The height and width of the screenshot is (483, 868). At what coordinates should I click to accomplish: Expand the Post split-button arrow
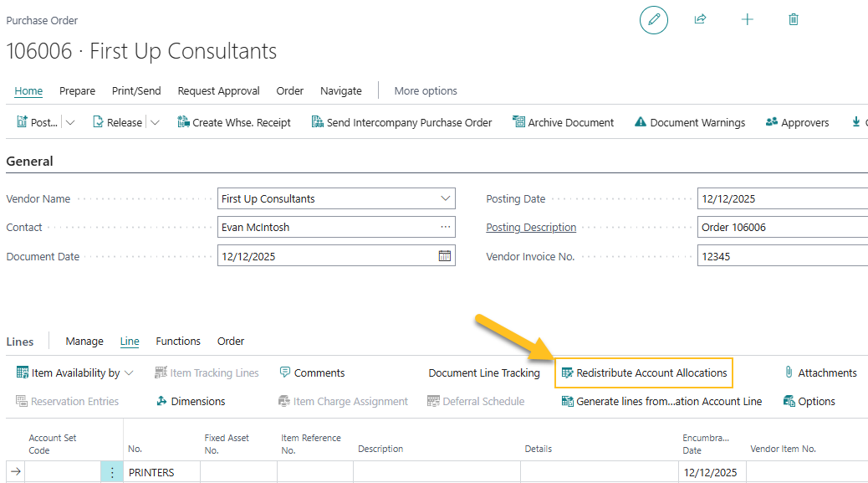[70, 121]
